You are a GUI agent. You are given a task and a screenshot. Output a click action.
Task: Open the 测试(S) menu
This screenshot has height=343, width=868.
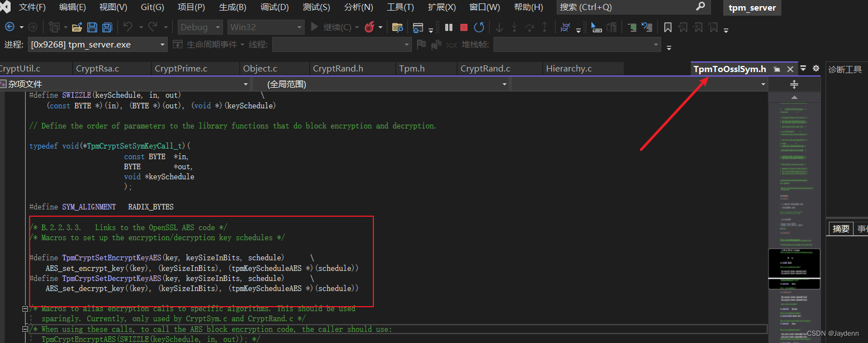pyautogui.click(x=316, y=7)
